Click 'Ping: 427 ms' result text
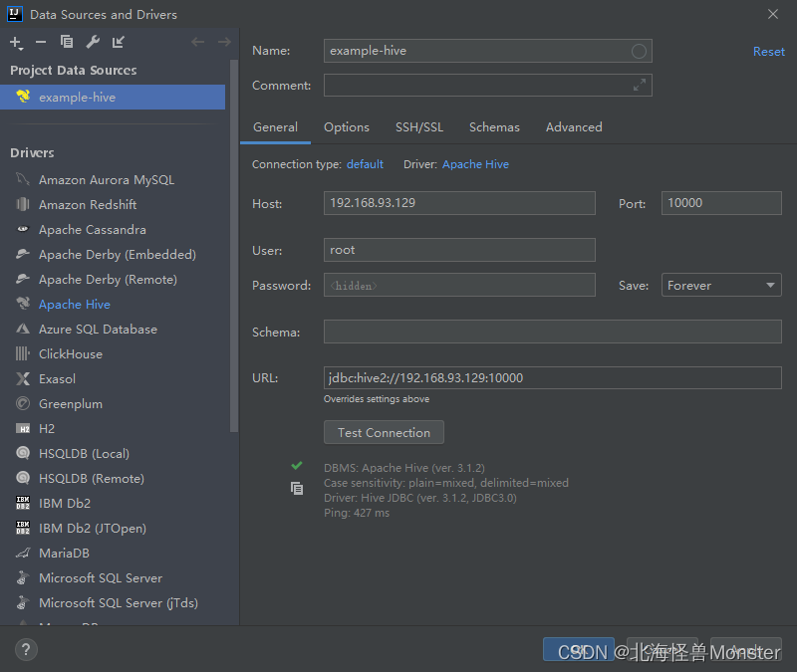The height and width of the screenshot is (672, 797). coord(357,513)
